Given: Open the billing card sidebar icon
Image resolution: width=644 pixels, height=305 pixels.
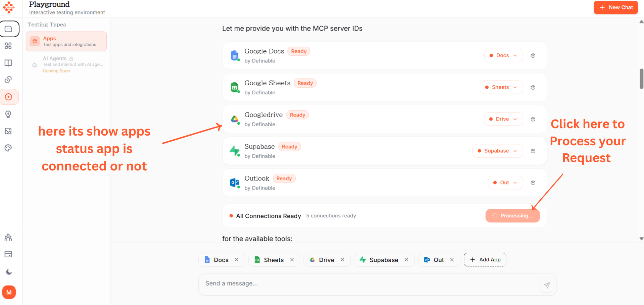Looking at the screenshot, I should [x=8, y=254].
